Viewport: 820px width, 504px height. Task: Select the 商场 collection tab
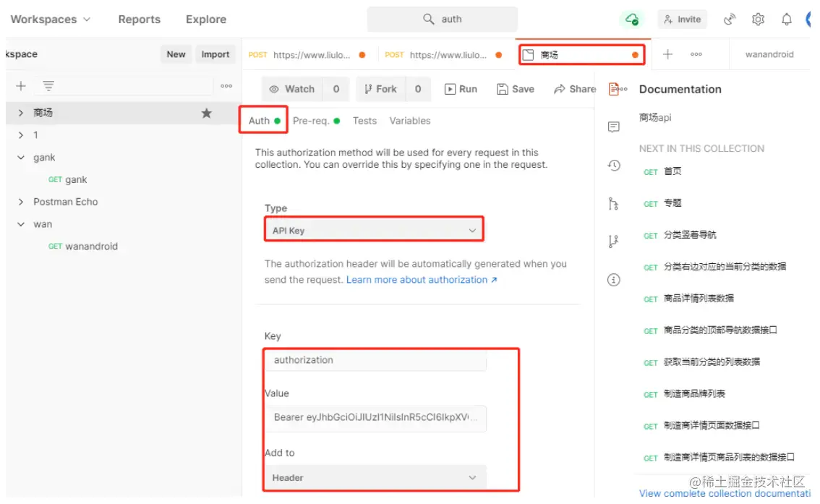pyautogui.click(x=581, y=54)
